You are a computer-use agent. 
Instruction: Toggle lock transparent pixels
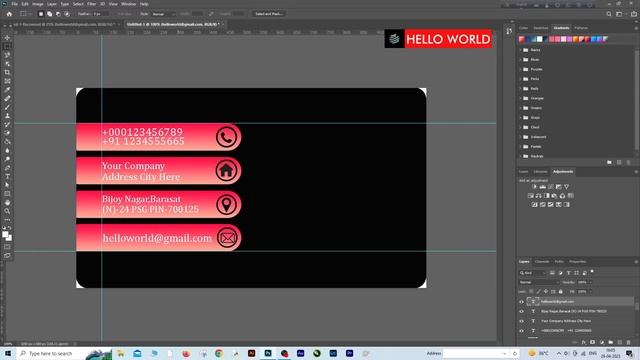(531, 291)
